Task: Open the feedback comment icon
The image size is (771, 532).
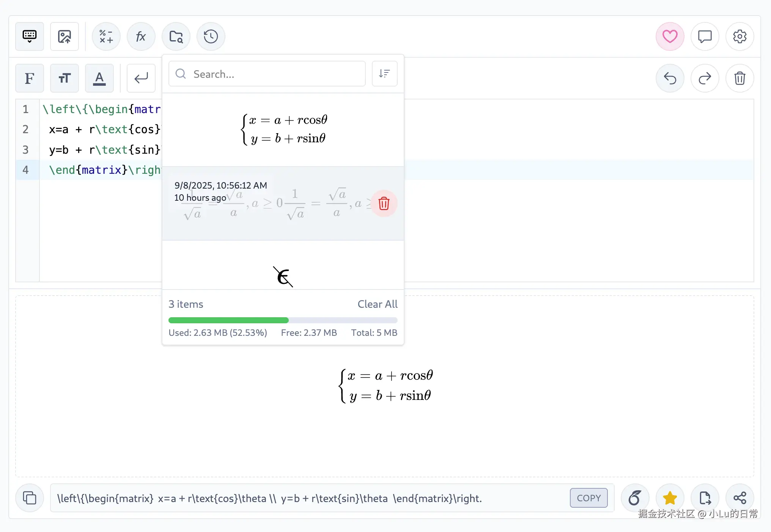Action: coord(705,36)
